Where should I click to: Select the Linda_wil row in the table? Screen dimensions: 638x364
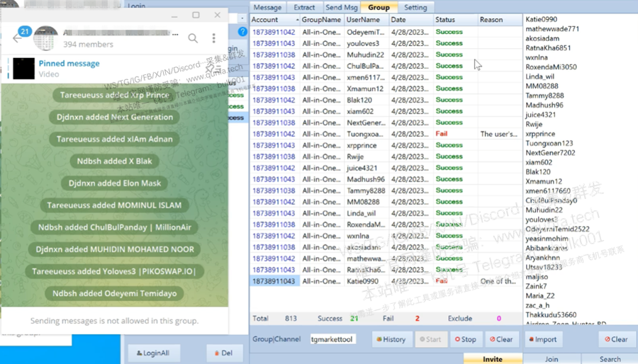pos(386,213)
